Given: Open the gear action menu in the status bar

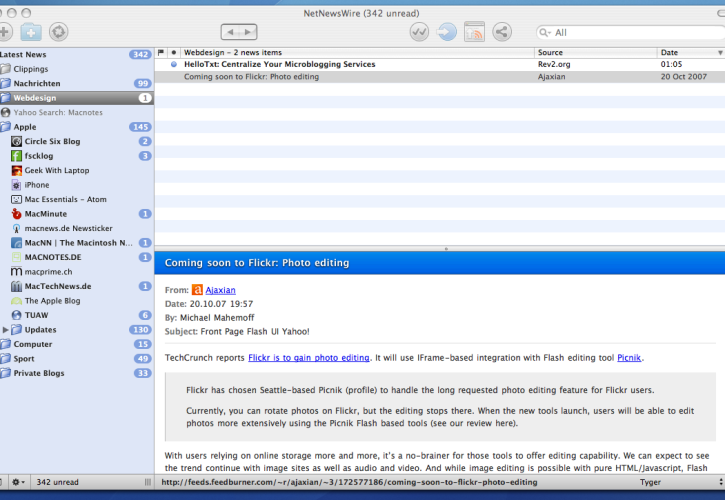Looking at the screenshot, I should [x=18, y=482].
